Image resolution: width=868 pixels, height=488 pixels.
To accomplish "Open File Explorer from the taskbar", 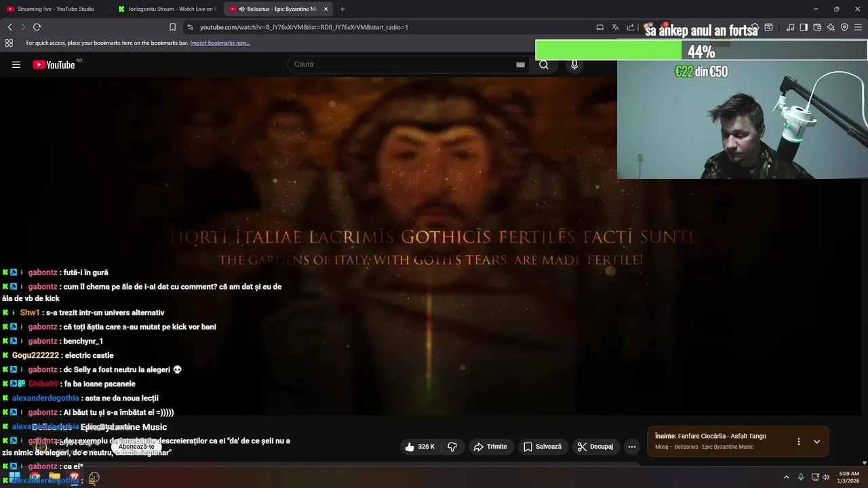I will 55,477.
